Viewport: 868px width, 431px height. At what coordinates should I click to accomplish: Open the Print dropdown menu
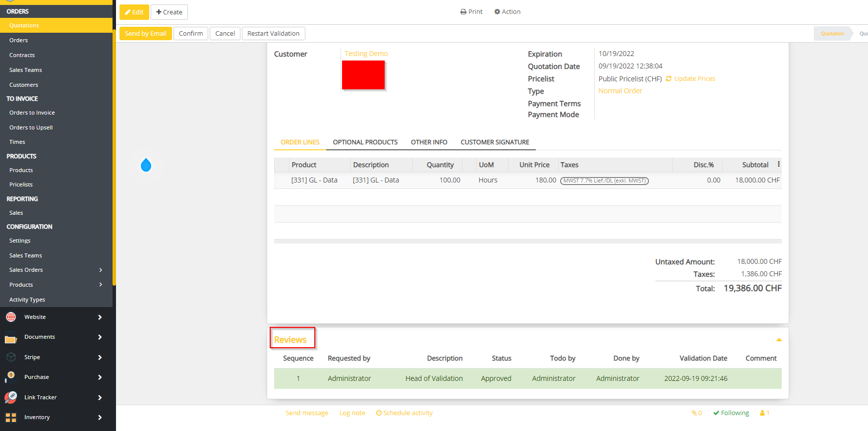point(471,12)
